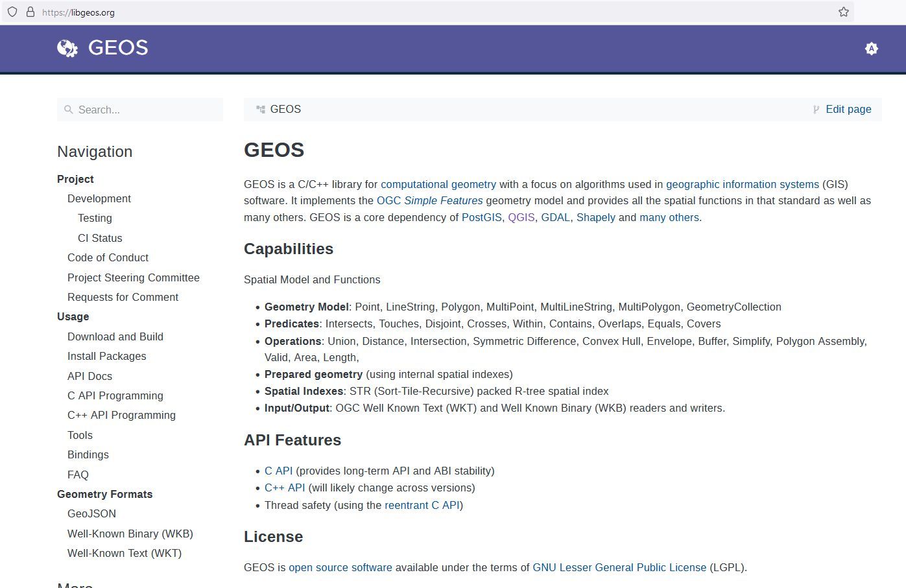This screenshot has height=588, width=906.
Task: Open the GeoJSON format page
Action: pyautogui.click(x=92, y=513)
